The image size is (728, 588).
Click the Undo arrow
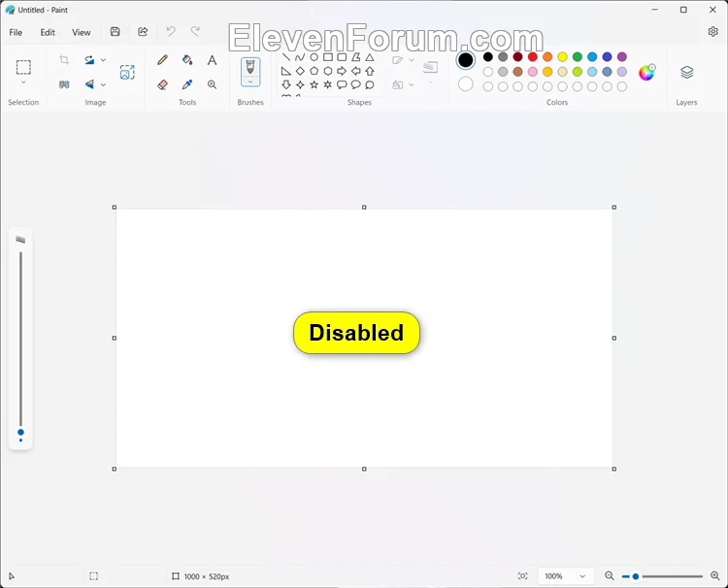[x=171, y=32]
